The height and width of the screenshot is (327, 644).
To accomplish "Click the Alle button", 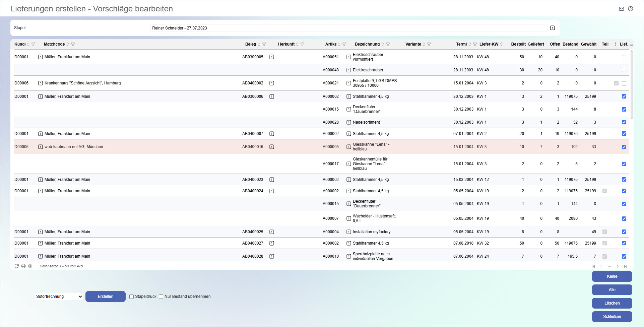I will (612, 290).
